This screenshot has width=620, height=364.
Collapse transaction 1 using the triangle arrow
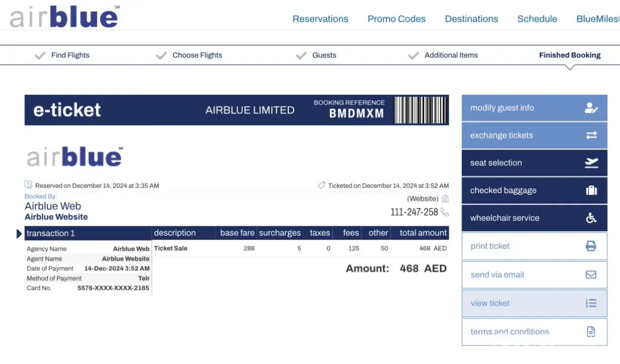(19, 234)
